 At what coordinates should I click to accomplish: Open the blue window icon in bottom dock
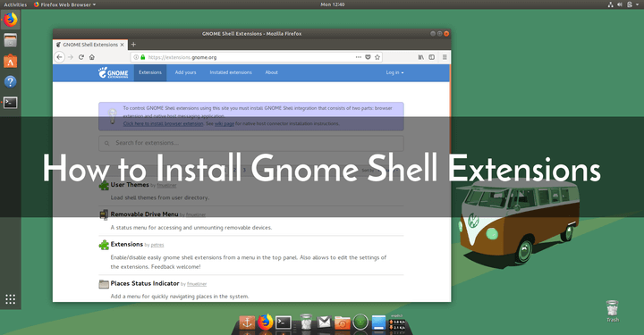click(378, 322)
